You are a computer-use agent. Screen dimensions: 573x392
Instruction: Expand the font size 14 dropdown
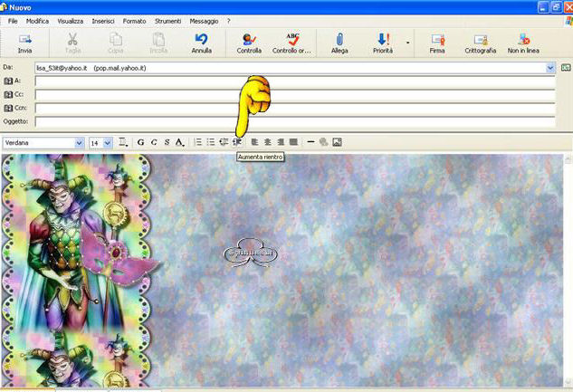click(x=108, y=143)
